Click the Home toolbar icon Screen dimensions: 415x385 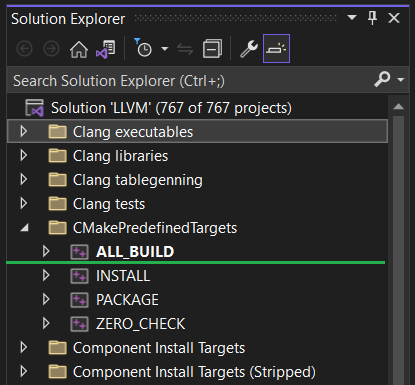point(79,49)
